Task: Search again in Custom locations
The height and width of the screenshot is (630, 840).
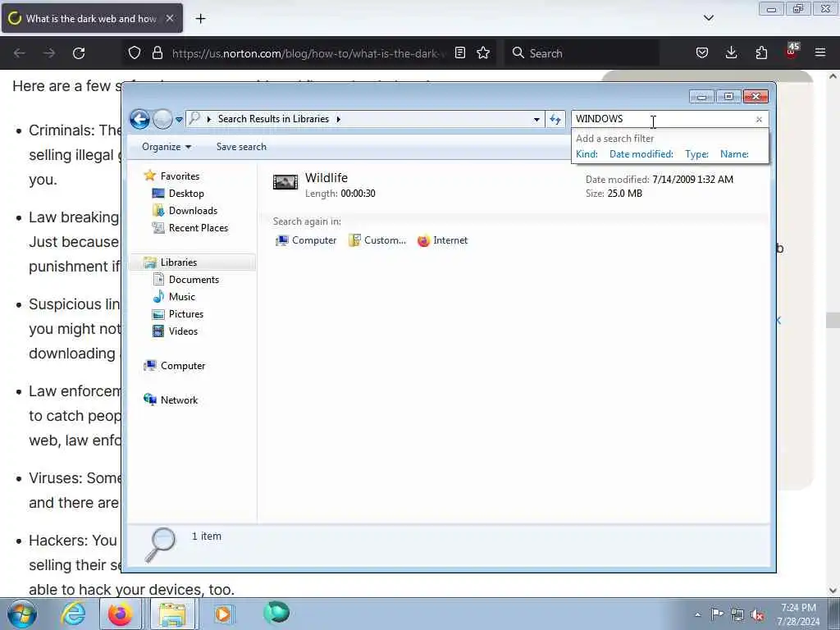Action: point(377,240)
